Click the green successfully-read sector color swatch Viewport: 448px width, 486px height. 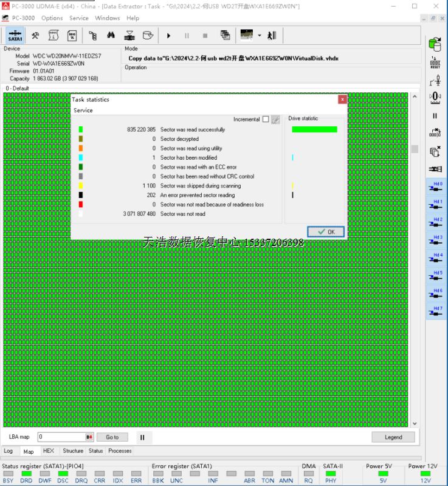(81, 129)
